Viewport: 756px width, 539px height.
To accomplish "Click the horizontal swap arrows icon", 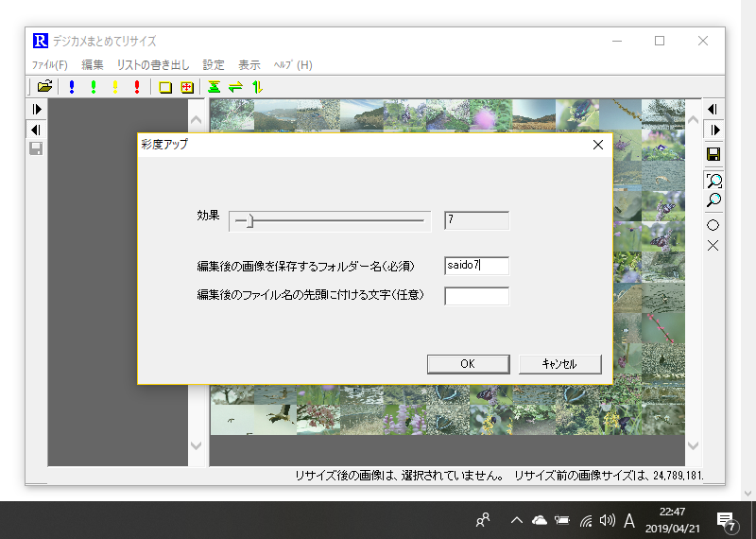I will click(x=235, y=87).
